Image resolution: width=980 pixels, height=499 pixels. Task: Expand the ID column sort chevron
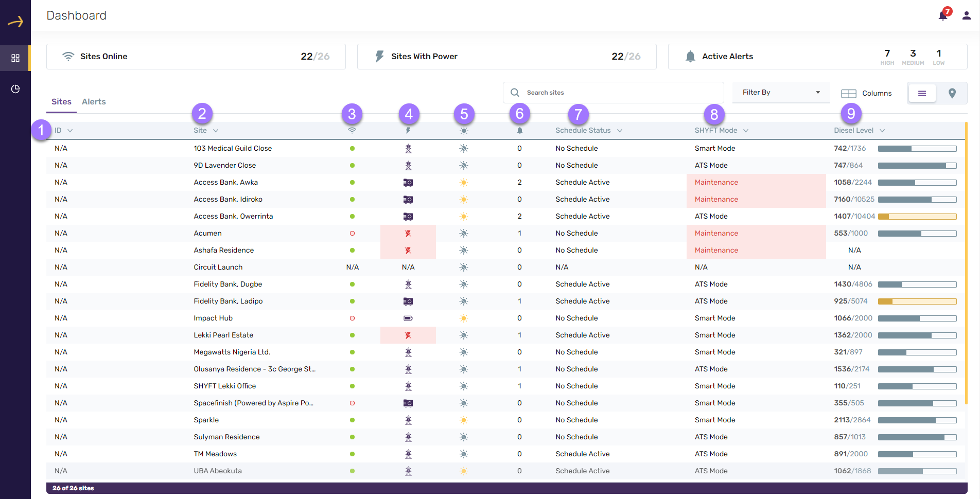[x=70, y=131]
